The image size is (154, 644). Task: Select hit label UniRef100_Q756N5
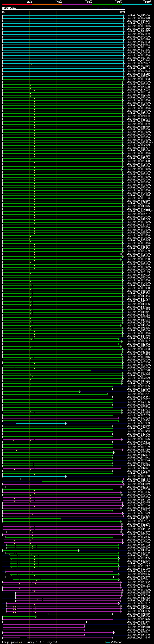[x=138, y=577]
